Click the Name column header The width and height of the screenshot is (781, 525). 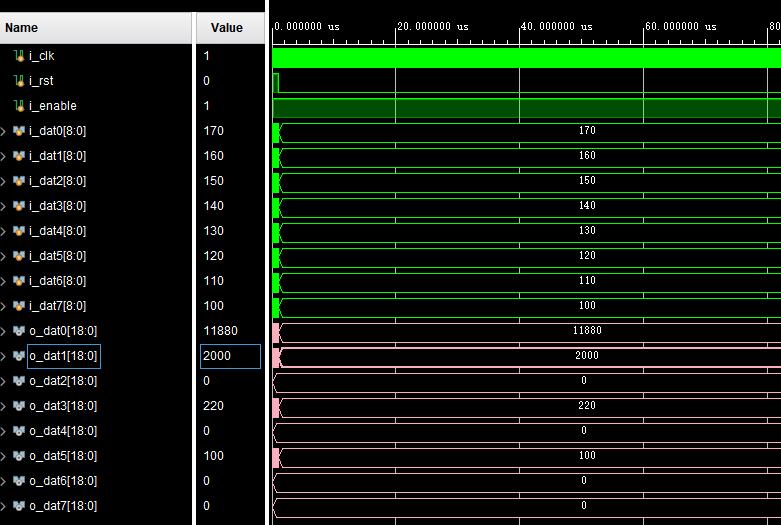[x=96, y=28]
